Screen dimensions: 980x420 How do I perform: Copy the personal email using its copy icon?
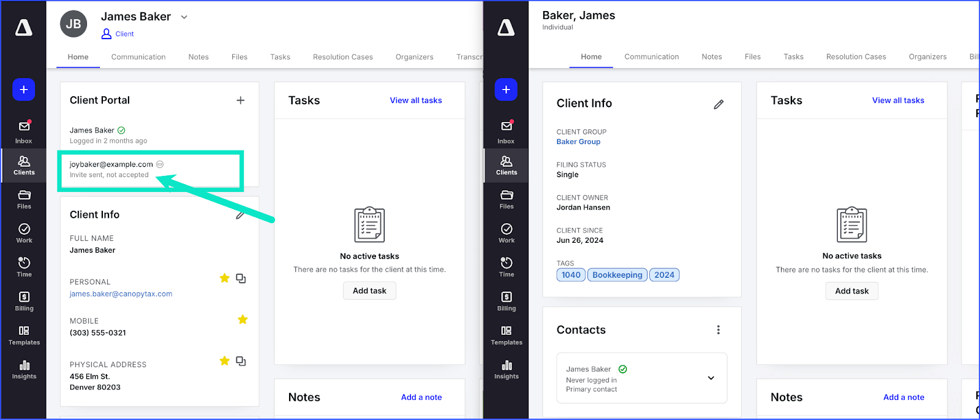coord(241,278)
